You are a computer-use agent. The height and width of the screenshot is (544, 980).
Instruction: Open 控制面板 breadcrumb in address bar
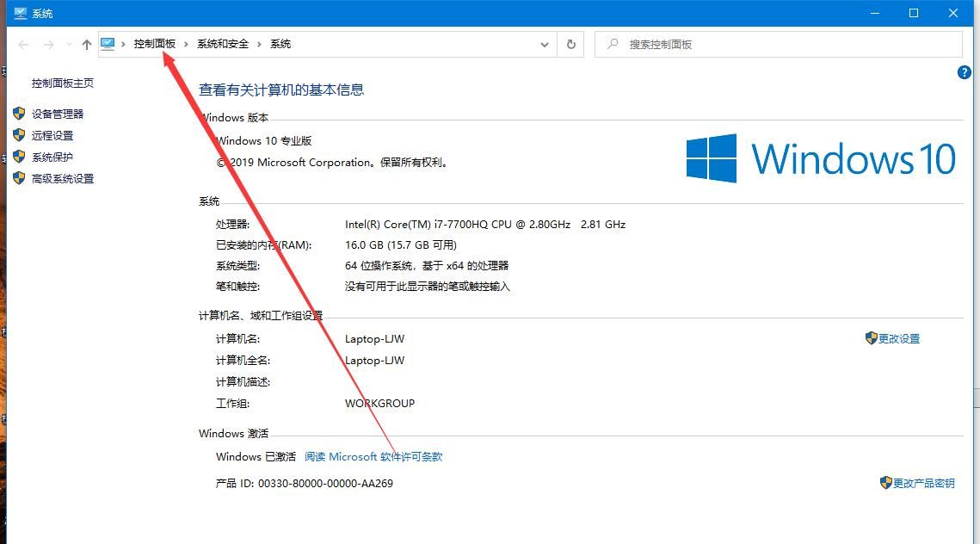click(x=154, y=44)
